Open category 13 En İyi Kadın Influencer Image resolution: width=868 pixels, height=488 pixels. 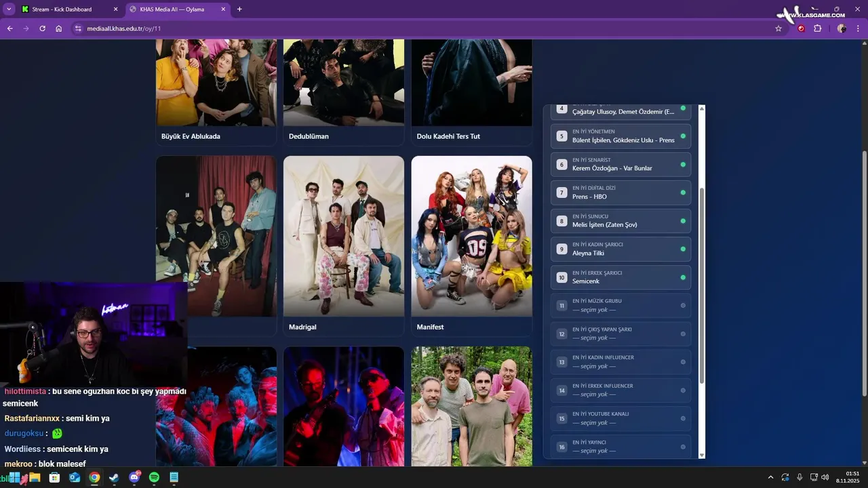(x=620, y=362)
